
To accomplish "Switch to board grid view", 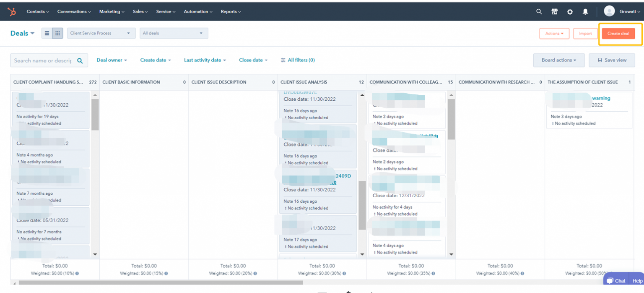I will [57, 33].
